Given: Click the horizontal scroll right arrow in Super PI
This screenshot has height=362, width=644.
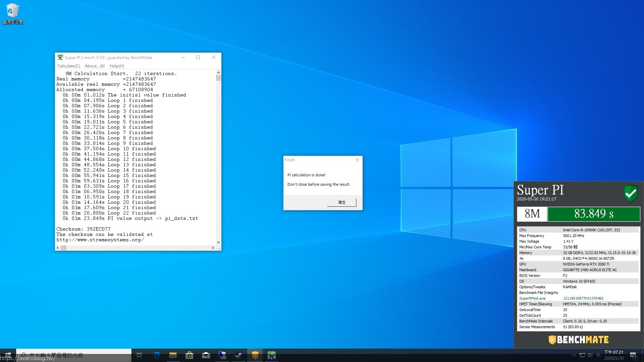Looking at the screenshot, I should 213,248.
